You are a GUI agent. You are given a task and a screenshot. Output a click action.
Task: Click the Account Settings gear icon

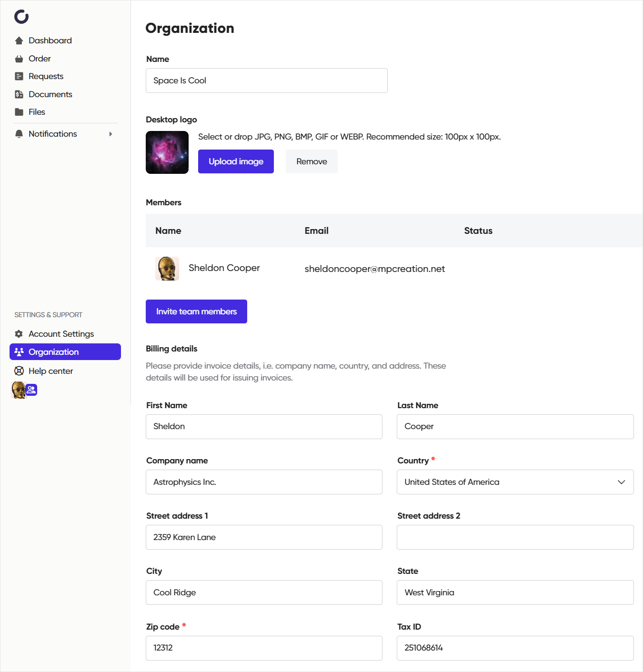pos(19,334)
